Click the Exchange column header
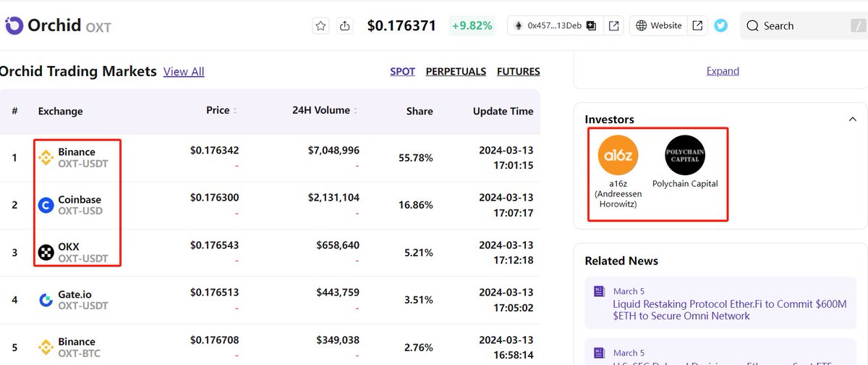Screen dimensions: 868x365 61,112
